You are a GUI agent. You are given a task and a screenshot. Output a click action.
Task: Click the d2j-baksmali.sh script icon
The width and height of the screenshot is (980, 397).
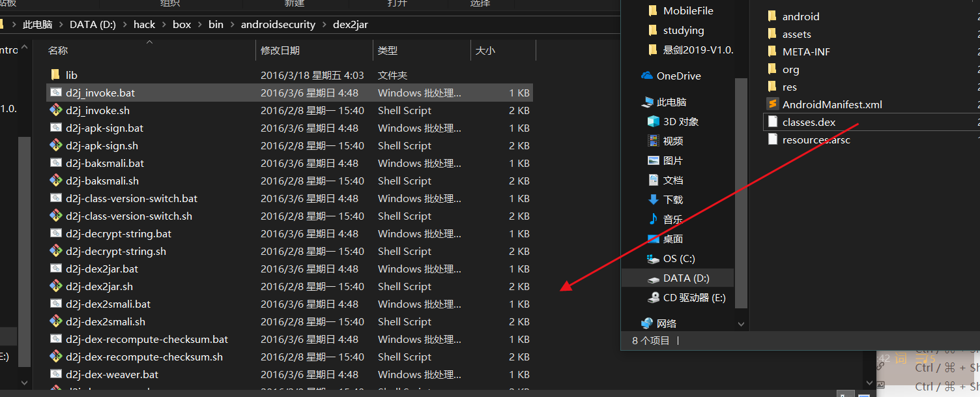55,181
